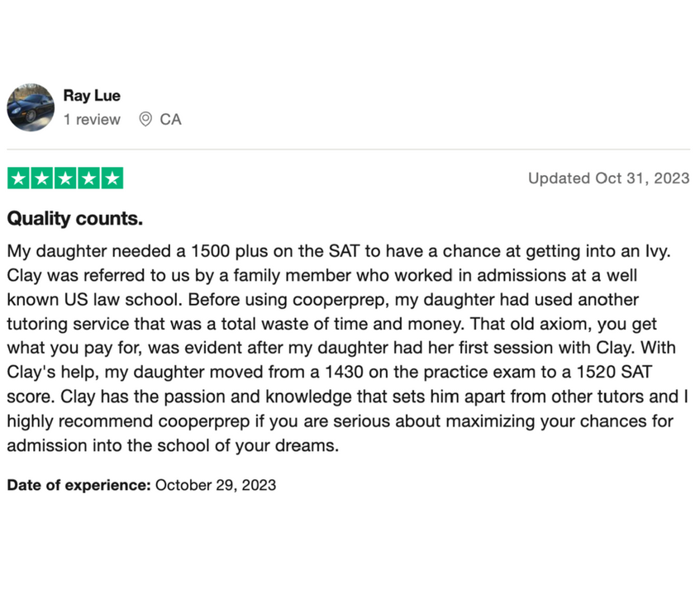Click Ray Lue's car profile avatar

click(x=31, y=107)
